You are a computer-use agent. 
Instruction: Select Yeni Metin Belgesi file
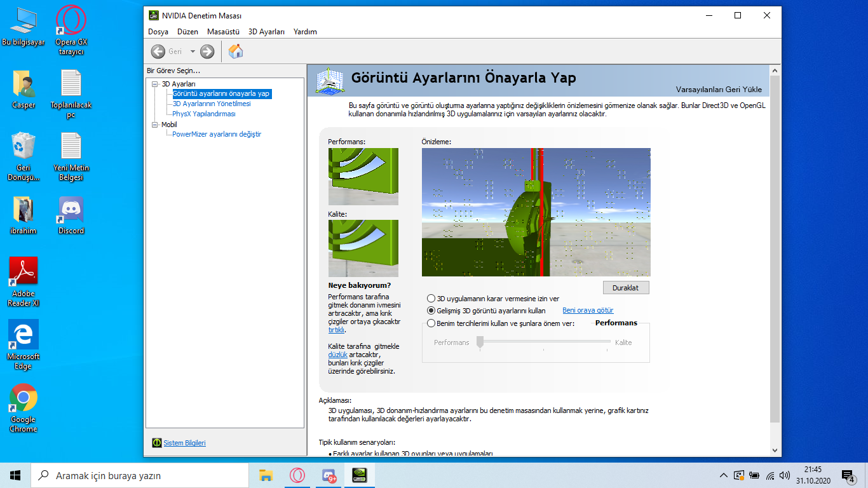[x=71, y=156]
